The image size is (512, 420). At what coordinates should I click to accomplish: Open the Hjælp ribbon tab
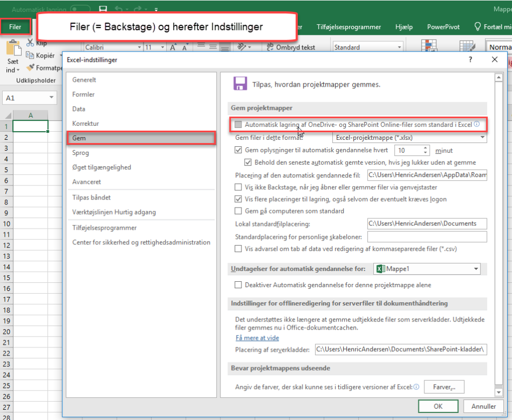(x=404, y=27)
